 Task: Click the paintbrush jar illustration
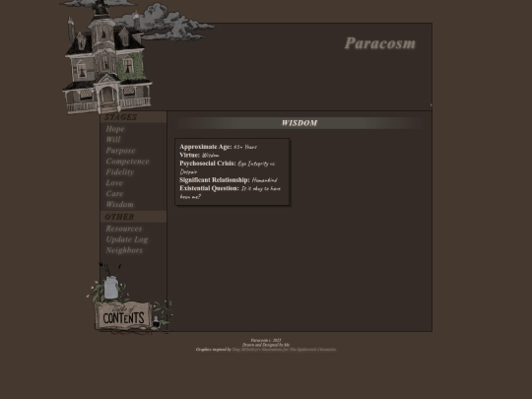(x=110, y=284)
